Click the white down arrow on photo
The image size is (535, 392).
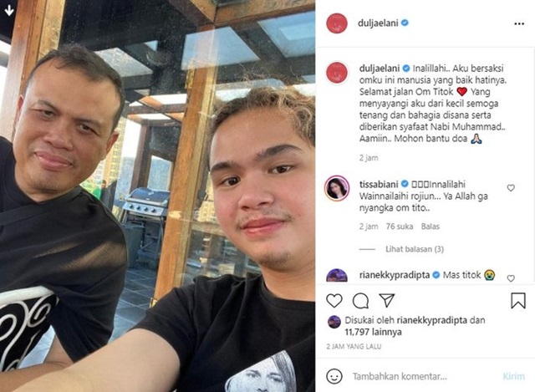(9, 11)
